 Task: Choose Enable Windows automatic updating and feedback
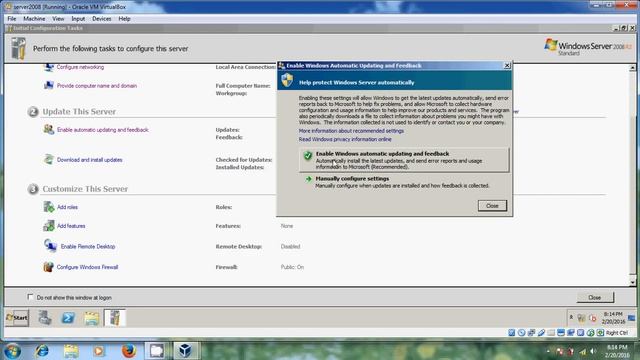[404, 160]
